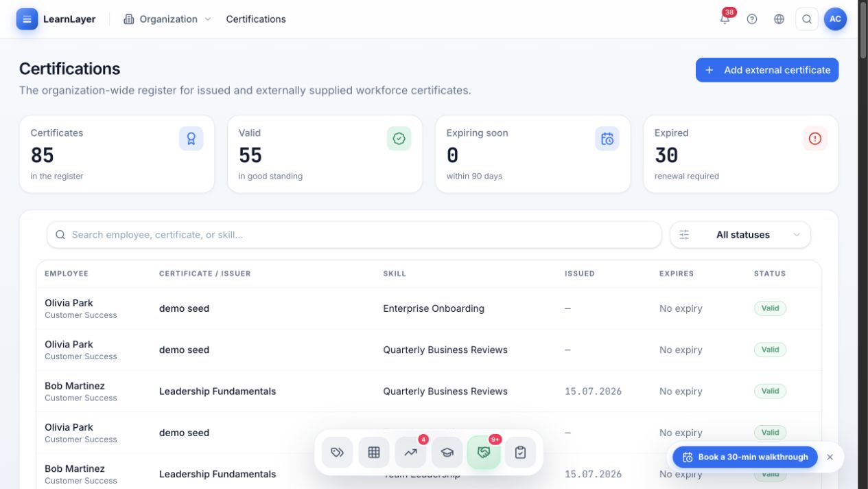Click Valid badge in Olivia's Quarterly Business Reviews row
Image resolution: width=868 pixels, height=489 pixels.
[770, 350]
